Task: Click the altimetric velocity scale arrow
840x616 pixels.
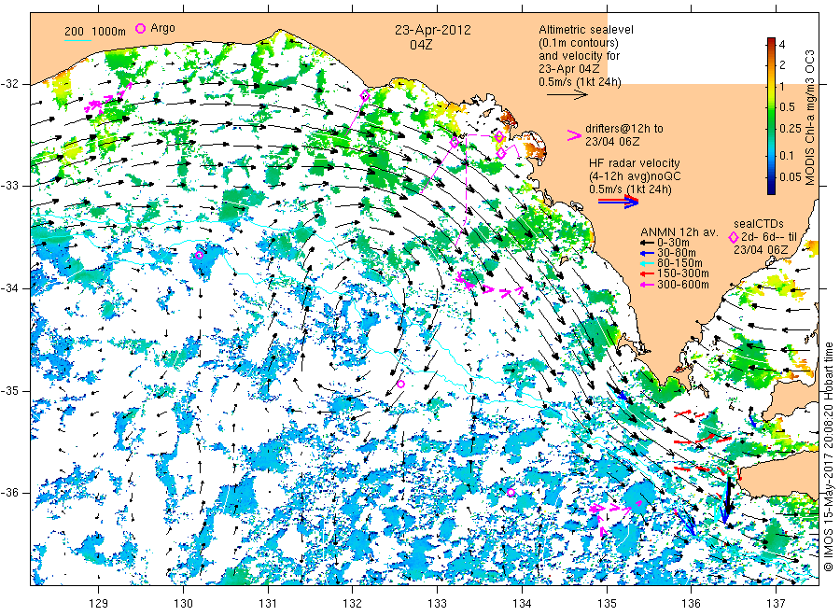Action: [x=567, y=95]
